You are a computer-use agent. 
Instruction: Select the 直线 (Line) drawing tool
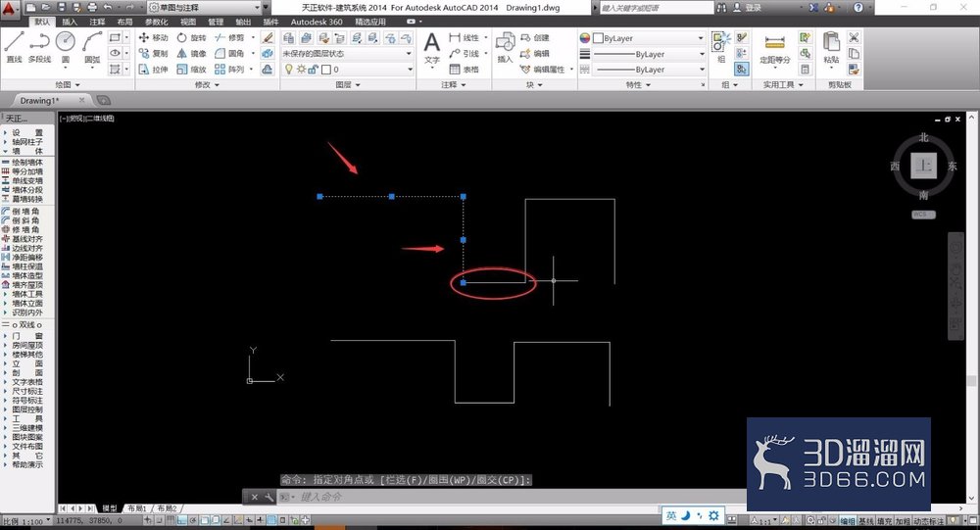click(x=14, y=47)
